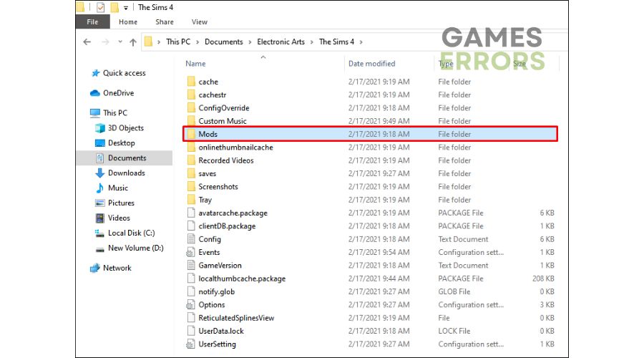Image resolution: width=644 pixels, height=358 pixels.
Task: Select the Network icon in sidebar
Action: [94, 268]
